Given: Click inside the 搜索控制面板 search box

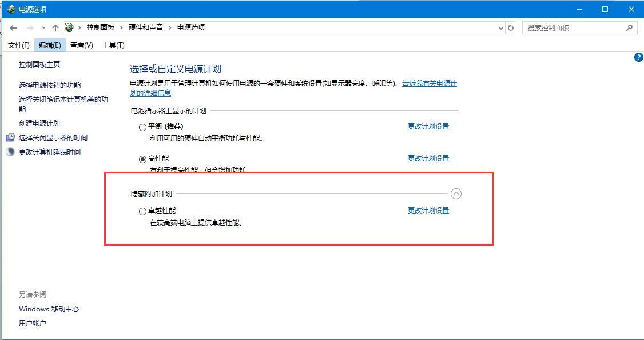Looking at the screenshot, I should click(572, 27).
